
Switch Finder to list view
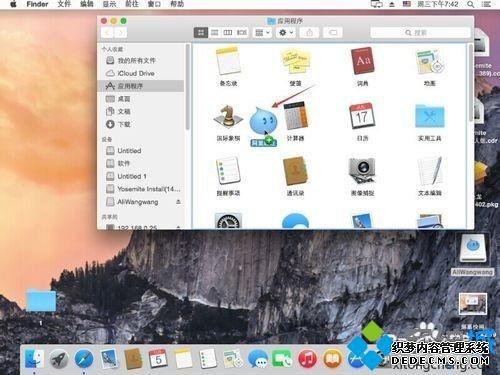(214, 32)
